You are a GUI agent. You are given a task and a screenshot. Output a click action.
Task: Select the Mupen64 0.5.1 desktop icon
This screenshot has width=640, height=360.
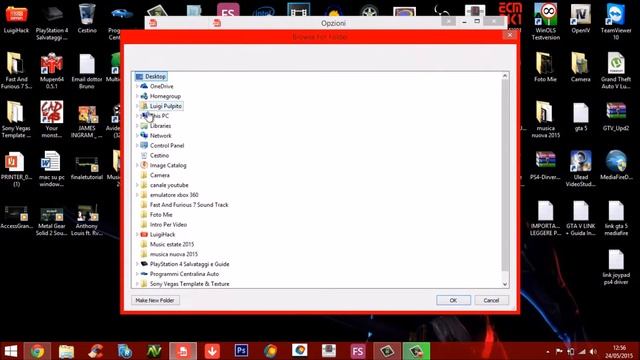[x=52, y=71]
